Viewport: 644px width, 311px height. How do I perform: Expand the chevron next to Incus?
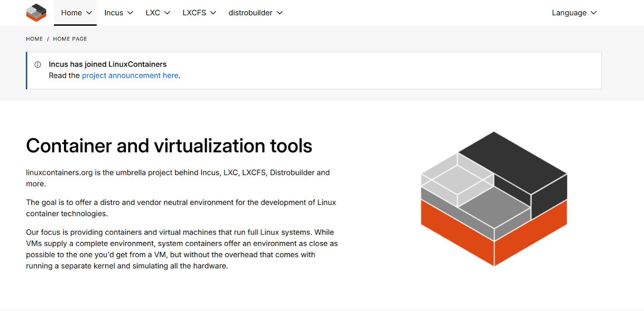[x=130, y=13]
